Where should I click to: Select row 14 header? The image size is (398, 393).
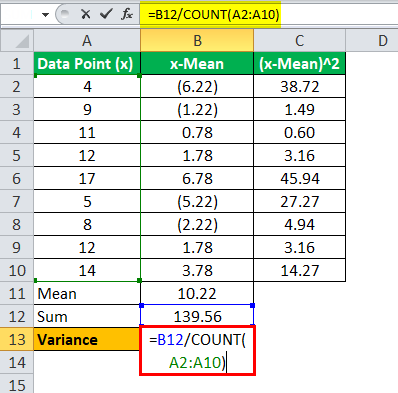17,362
